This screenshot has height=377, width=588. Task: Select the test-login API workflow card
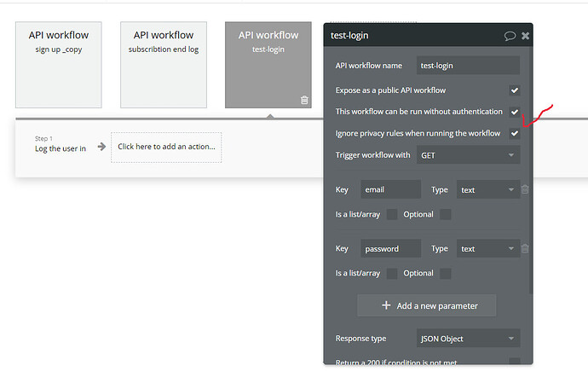(268, 65)
